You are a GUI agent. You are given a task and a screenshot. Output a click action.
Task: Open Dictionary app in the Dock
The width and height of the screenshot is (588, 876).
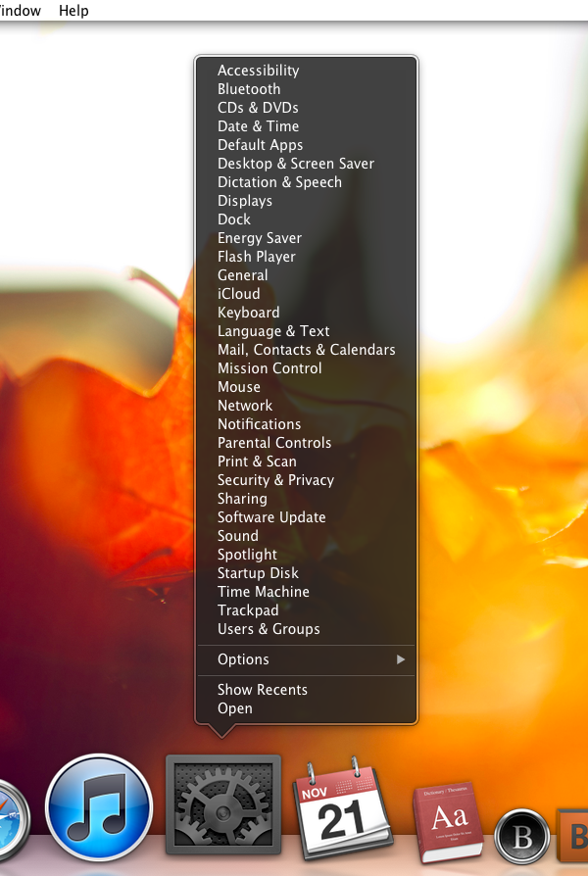[450, 821]
